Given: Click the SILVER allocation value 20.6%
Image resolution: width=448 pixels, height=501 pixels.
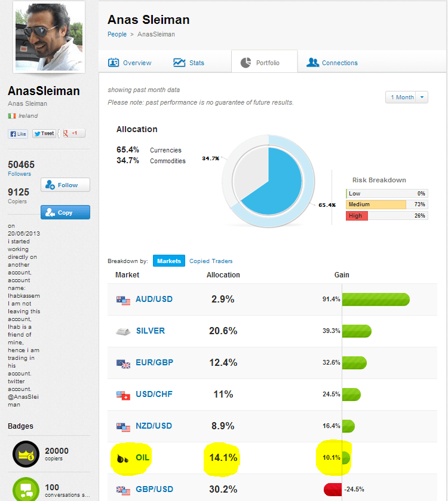Looking at the screenshot, I should pyautogui.click(x=223, y=331).
